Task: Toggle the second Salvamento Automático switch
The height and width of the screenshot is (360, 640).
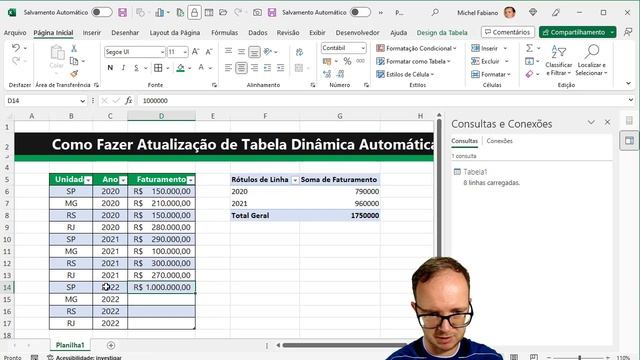Action: pyautogui.click(x=360, y=12)
